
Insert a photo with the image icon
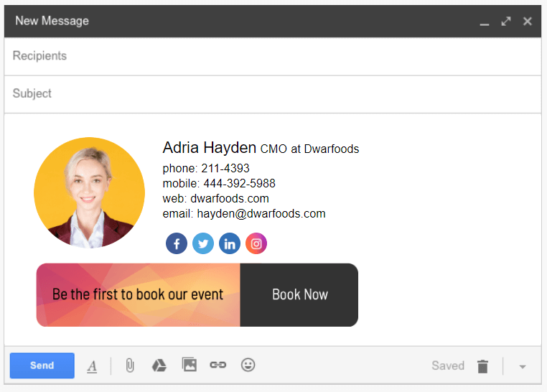click(190, 365)
